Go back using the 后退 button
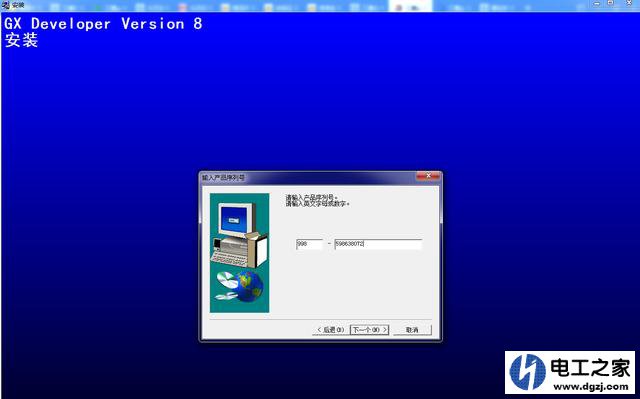Viewport: 640px width, 399px height. pyautogui.click(x=331, y=330)
